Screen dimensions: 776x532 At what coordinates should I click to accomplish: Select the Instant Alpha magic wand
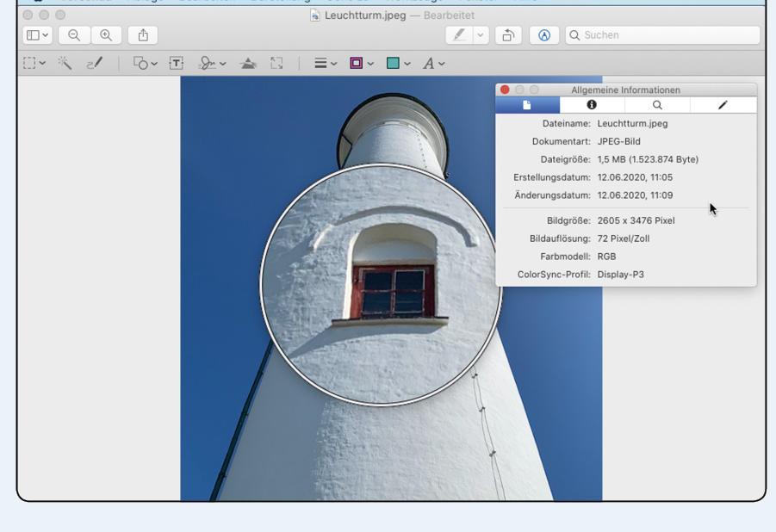[65, 63]
